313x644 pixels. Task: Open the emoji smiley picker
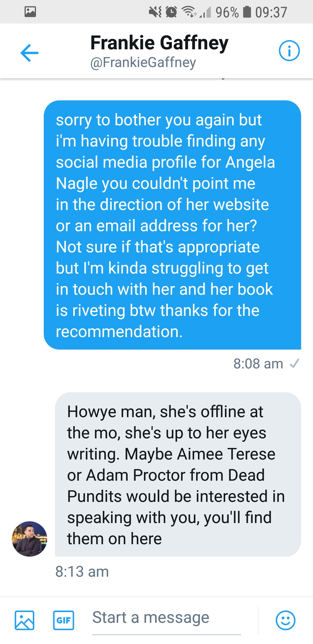[285, 620]
